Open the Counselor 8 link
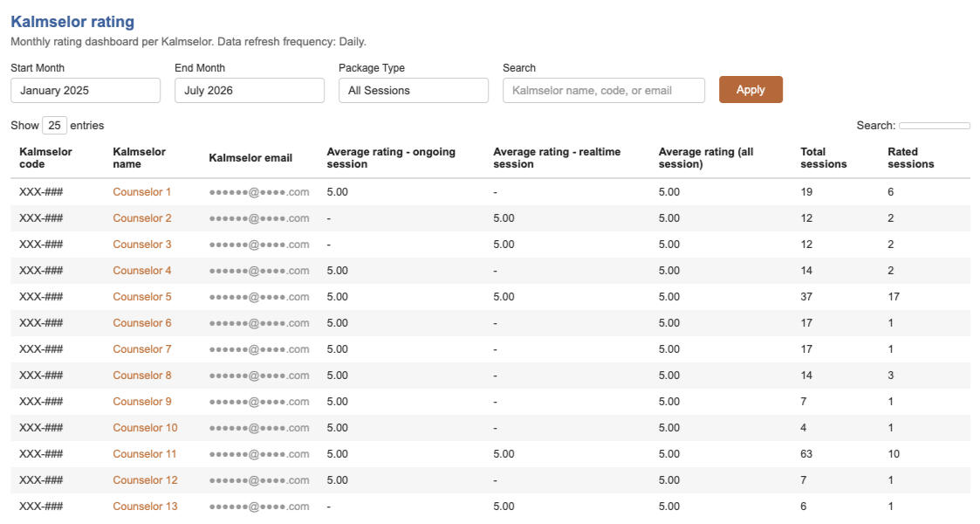Viewport: 980px width, 524px height. 142,376
